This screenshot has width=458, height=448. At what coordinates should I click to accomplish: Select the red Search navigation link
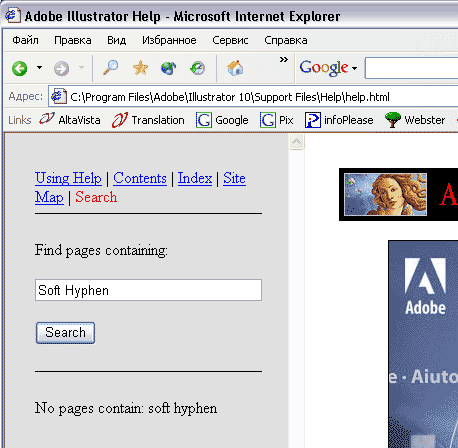[x=96, y=197]
